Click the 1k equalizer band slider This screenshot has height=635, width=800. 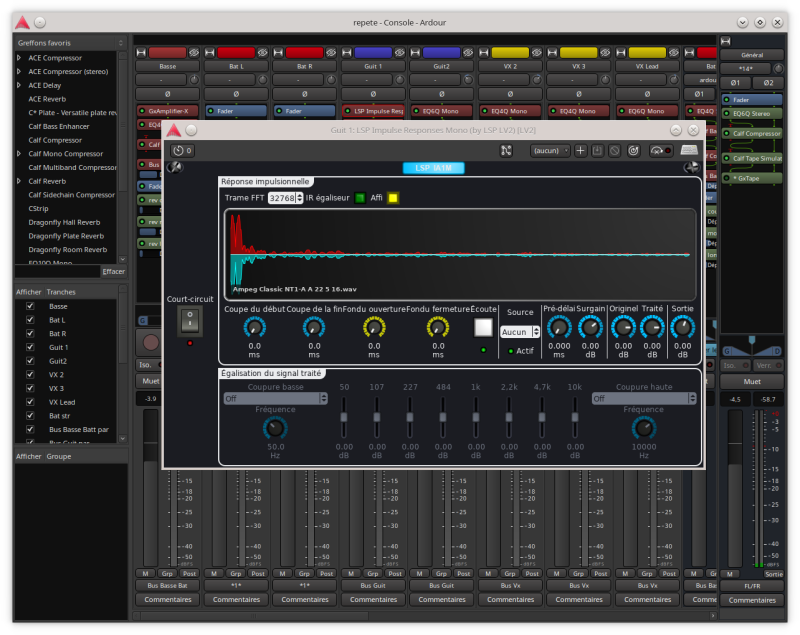[476, 416]
